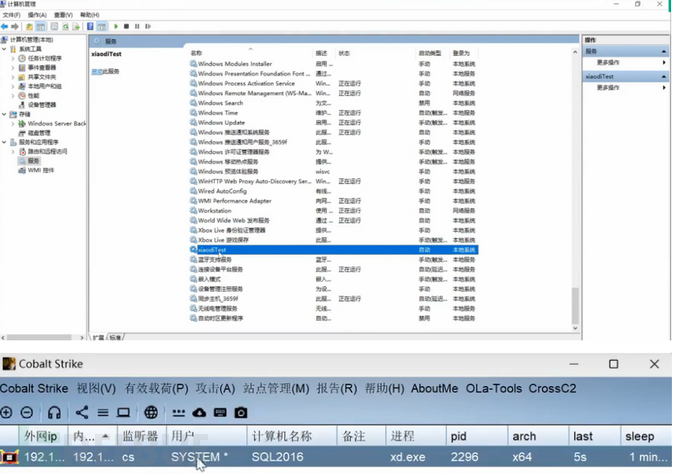
Task: Click the Stop Service square icon
Action: pyautogui.click(x=124, y=26)
